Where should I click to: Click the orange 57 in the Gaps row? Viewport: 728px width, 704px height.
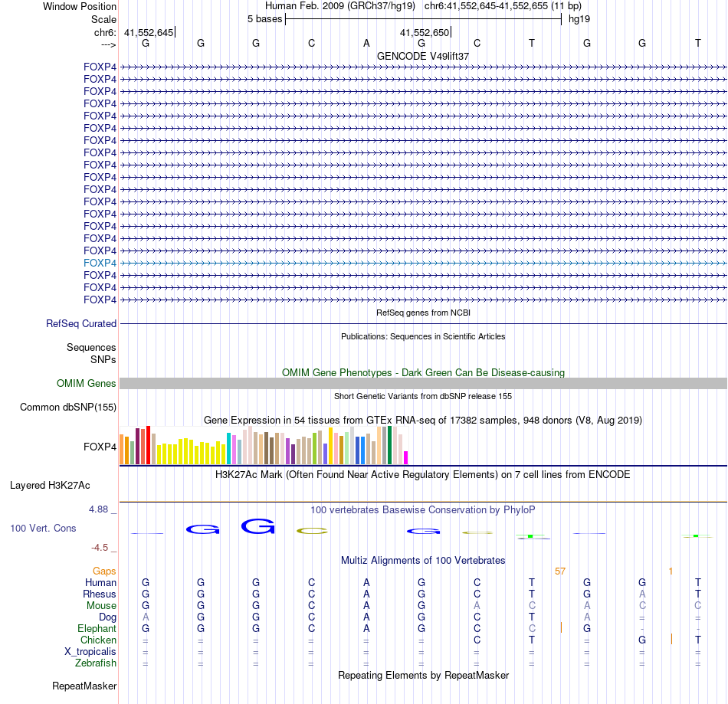560,571
